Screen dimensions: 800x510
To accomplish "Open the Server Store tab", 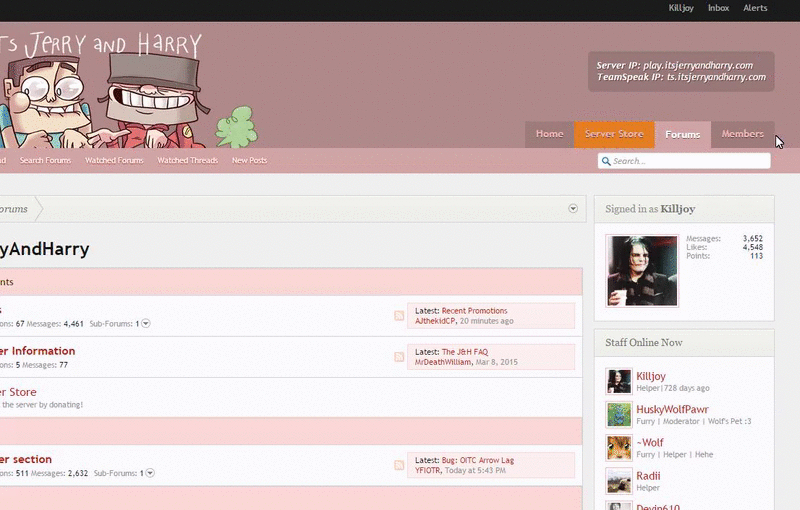I will (614, 135).
